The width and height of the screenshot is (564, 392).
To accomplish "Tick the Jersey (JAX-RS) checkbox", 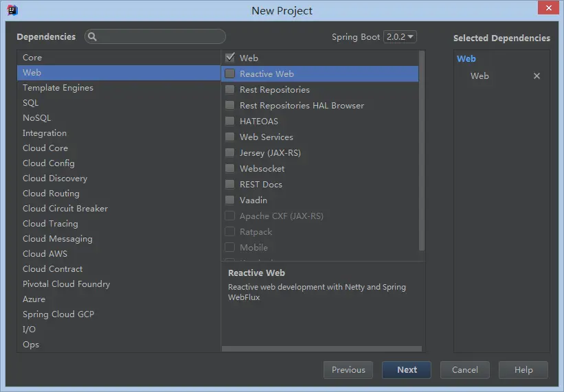I will click(230, 152).
